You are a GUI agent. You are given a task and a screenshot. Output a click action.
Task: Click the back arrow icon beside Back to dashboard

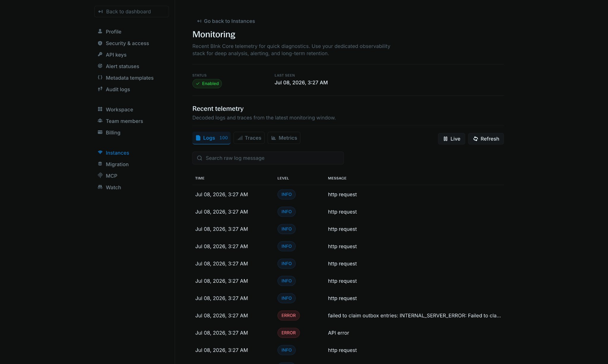pos(101,12)
